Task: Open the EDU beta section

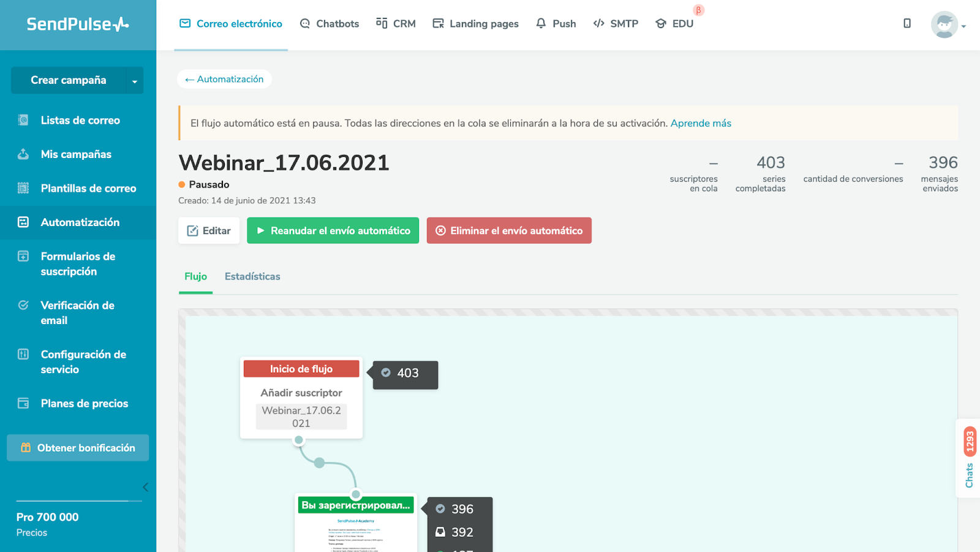Action: click(x=674, y=24)
